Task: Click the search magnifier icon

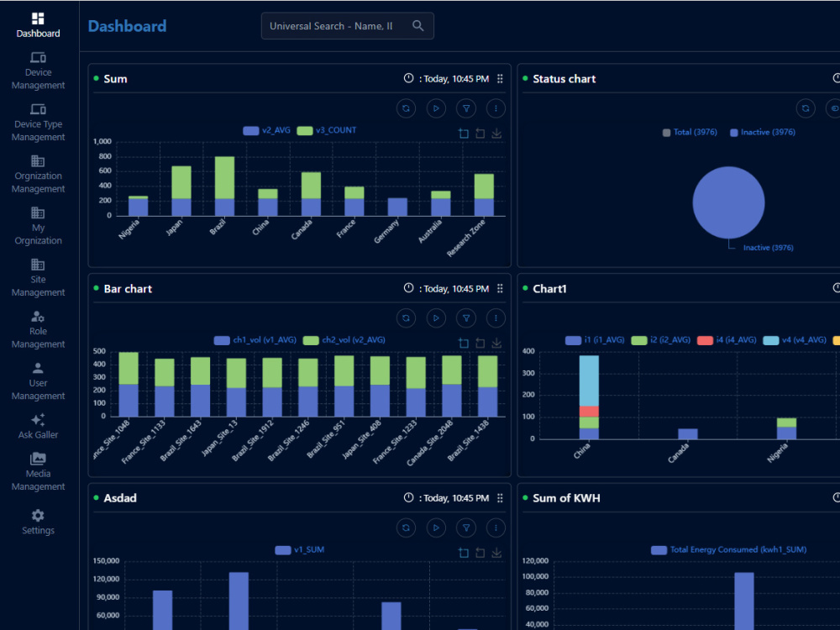Action: [417, 26]
